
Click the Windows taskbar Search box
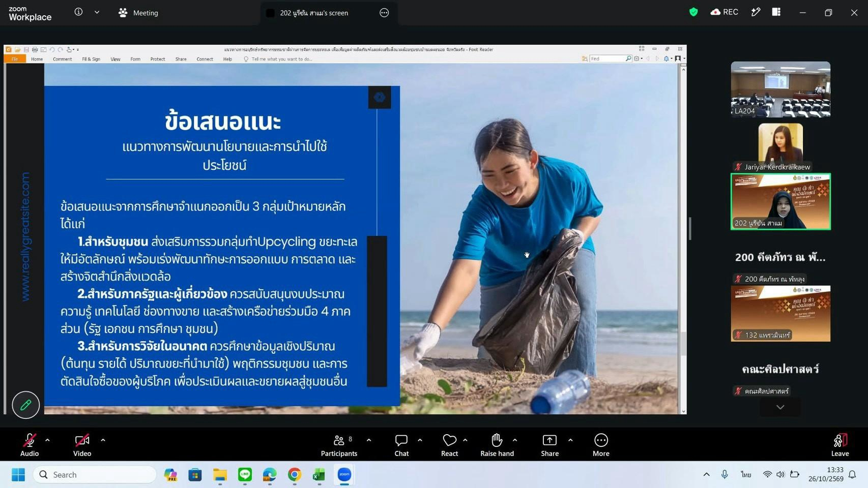95,475
